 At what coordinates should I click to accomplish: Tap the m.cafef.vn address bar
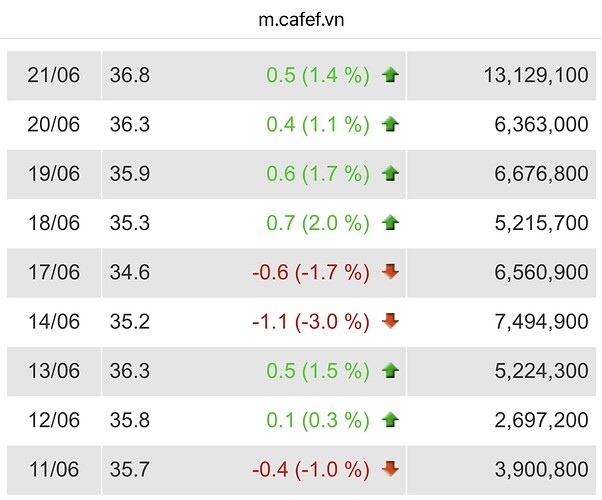click(301, 20)
